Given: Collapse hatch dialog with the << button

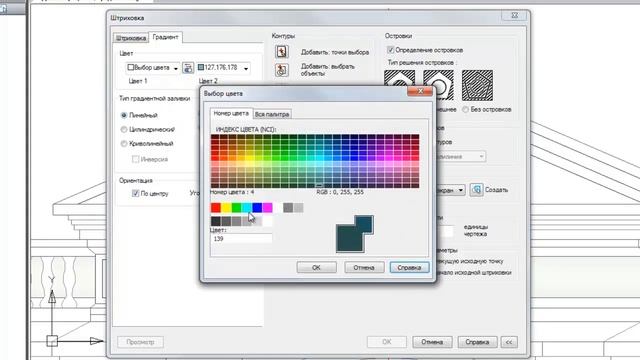Looking at the screenshot, I should click(x=509, y=342).
